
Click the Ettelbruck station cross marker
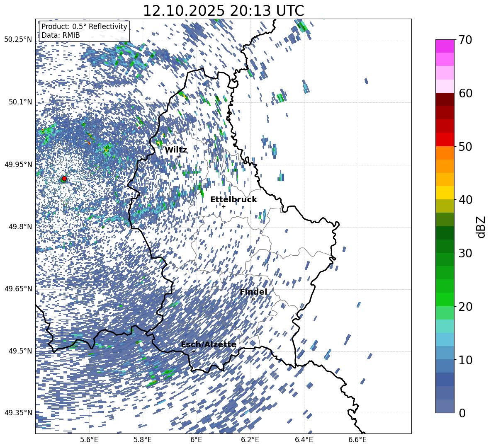(x=224, y=206)
